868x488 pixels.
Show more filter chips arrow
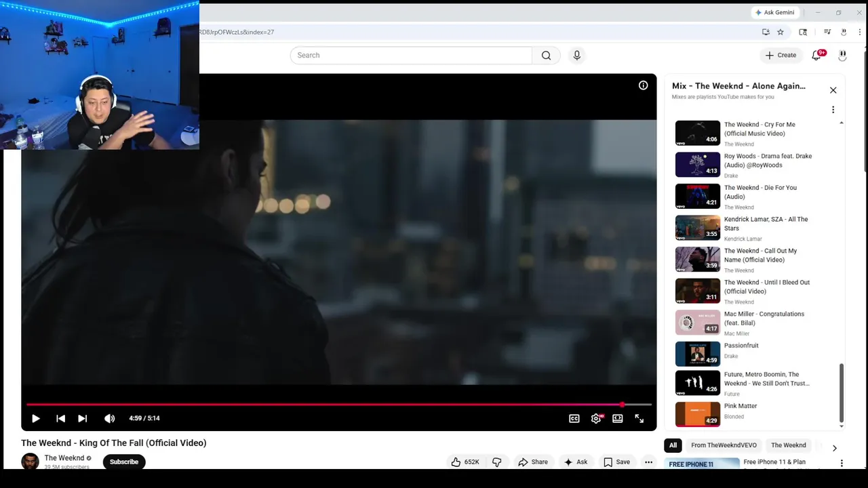point(834,448)
